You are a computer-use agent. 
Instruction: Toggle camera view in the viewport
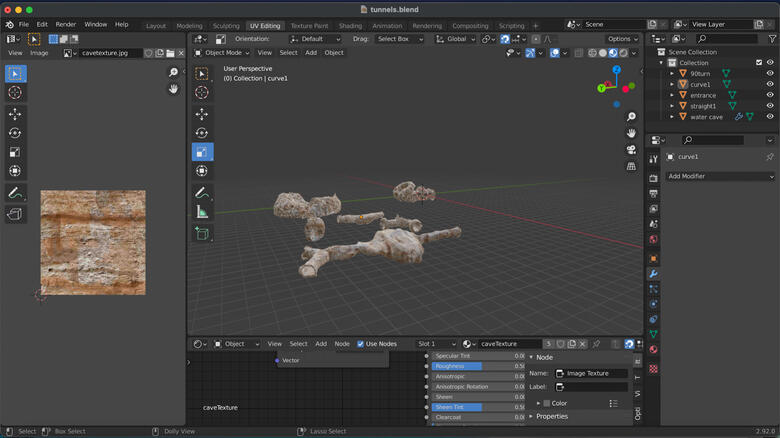(x=632, y=150)
